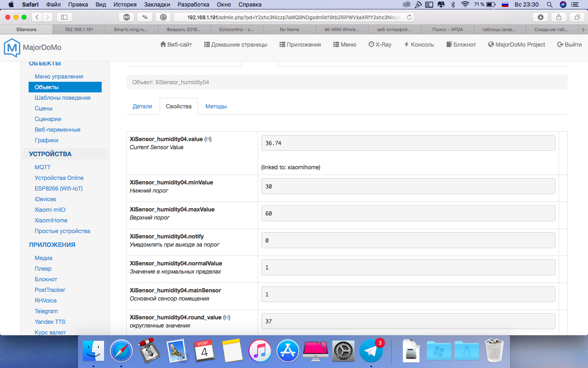Image resolution: width=588 pixels, height=368 pixels.
Task: Click the Safari share icon
Action: click(559, 17)
